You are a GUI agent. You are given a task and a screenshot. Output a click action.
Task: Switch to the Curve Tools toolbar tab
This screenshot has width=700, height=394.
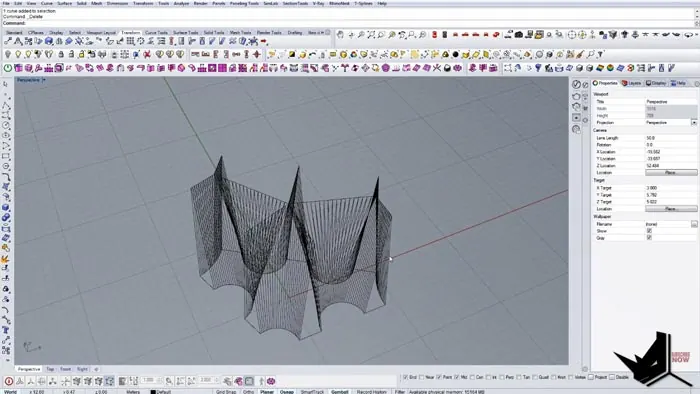click(x=156, y=33)
